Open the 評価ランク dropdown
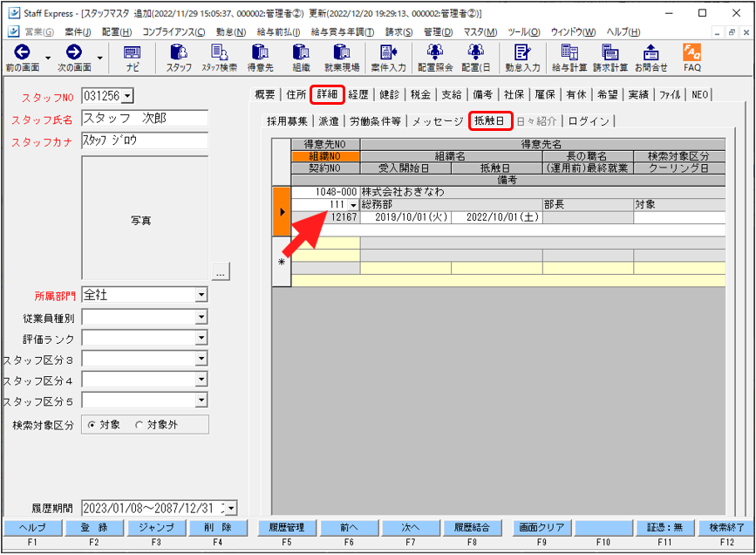Viewport: 756px width, 555px height. coord(201,338)
